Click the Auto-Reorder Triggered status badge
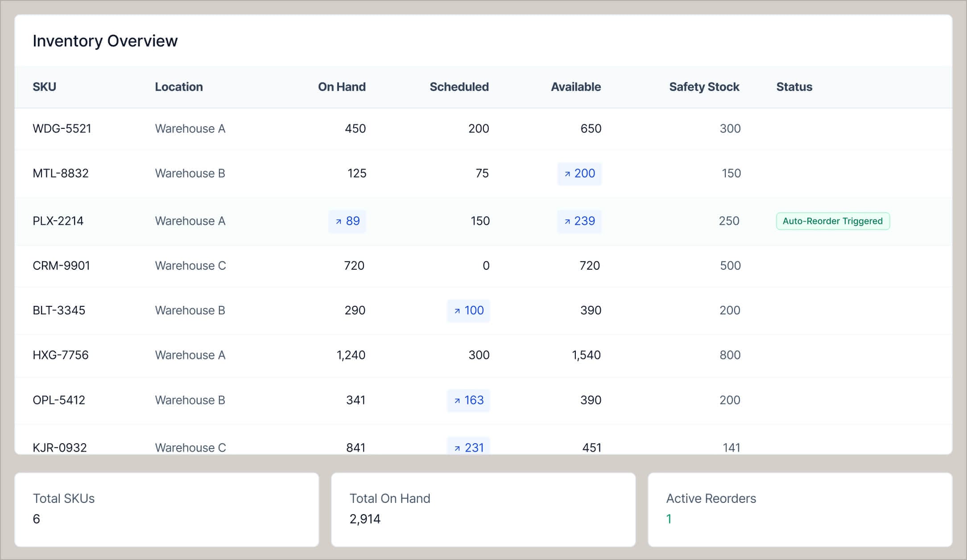Viewport: 967px width, 560px height. point(832,221)
